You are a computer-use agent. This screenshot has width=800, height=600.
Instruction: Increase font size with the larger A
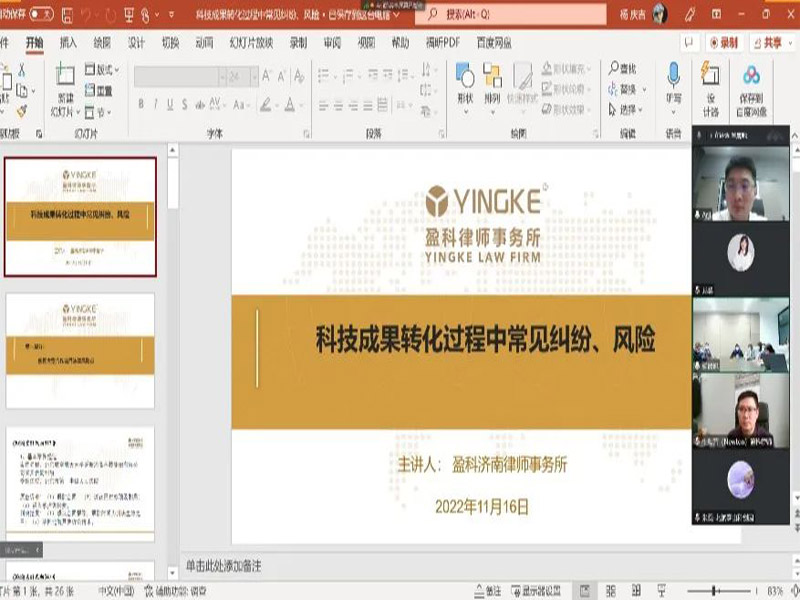pos(266,77)
